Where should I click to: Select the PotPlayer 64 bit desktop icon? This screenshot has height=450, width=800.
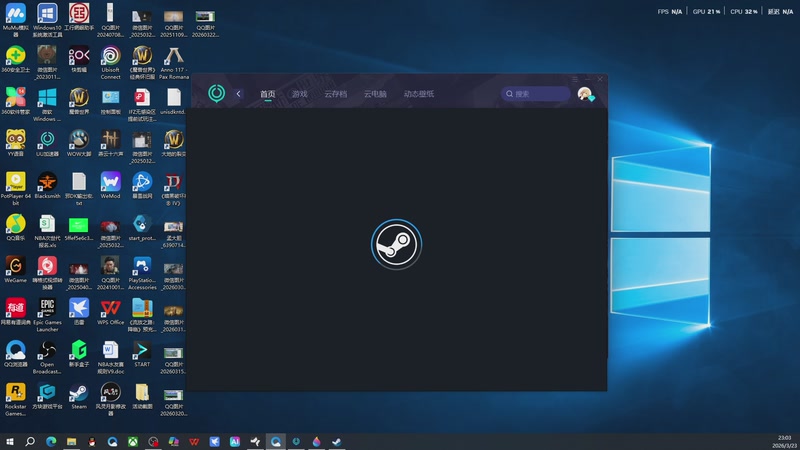pyautogui.click(x=15, y=189)
